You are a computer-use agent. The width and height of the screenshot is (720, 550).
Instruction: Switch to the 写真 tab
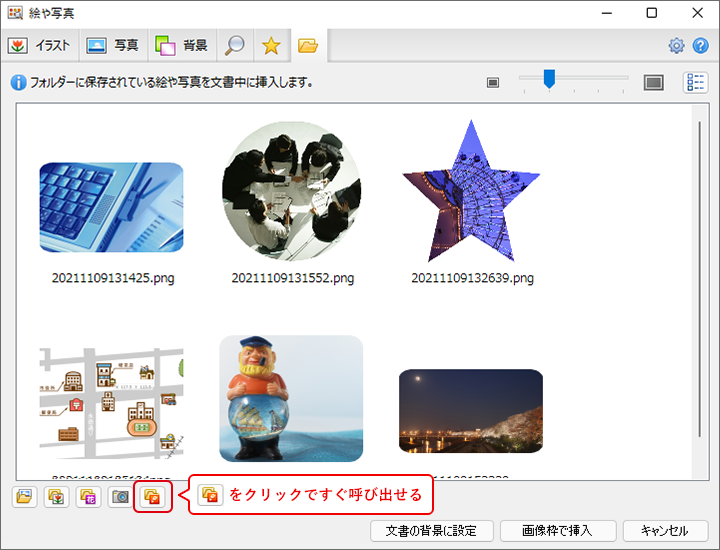click(x=112, y=45)
